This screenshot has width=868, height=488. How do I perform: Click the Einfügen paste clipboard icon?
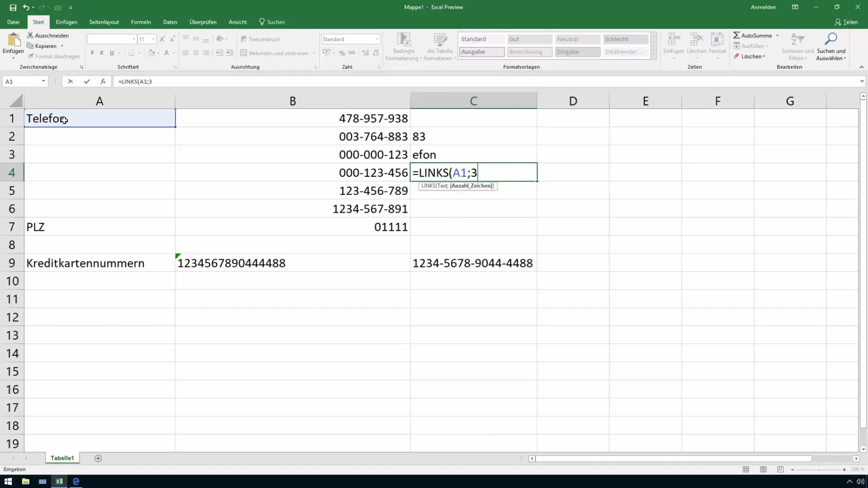(x=13, y=40)
